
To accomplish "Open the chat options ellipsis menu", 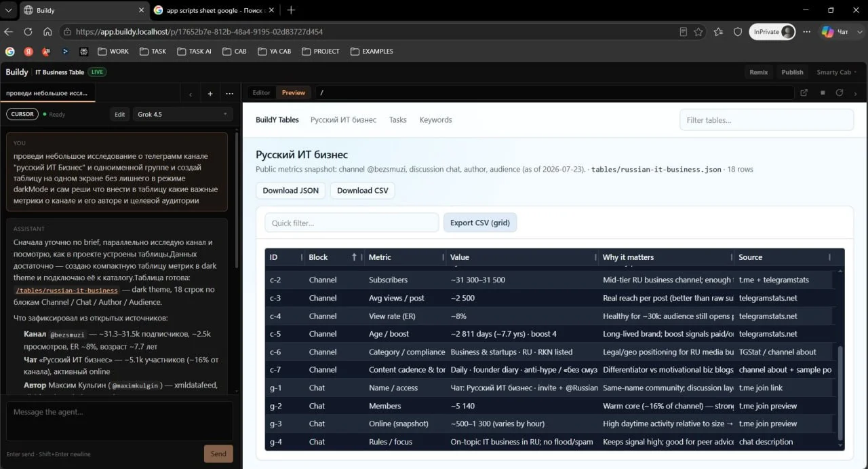I will coord(229,94).
